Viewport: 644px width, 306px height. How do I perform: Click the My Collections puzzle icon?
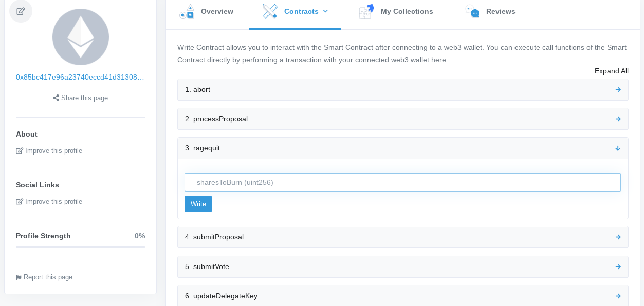pos(366,11)
